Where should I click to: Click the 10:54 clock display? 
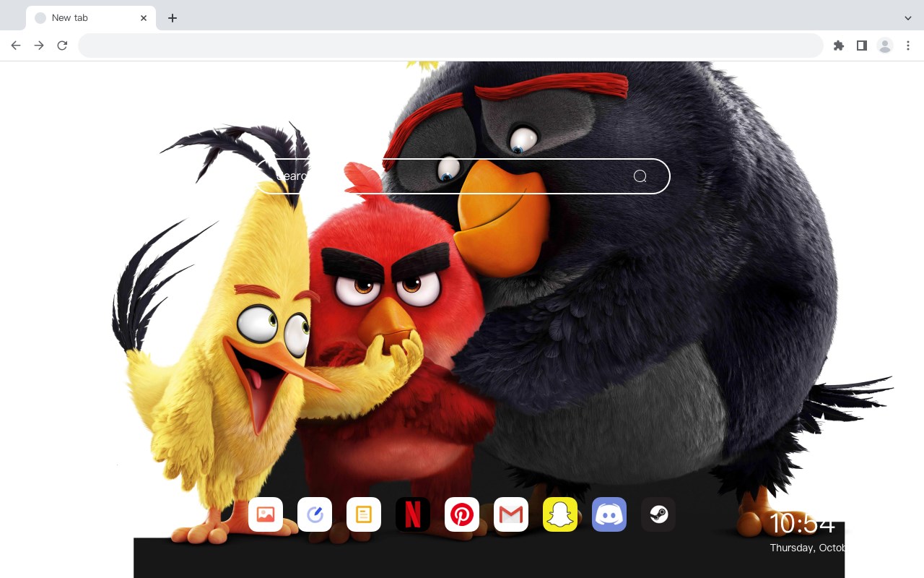[x=802, y=523]
